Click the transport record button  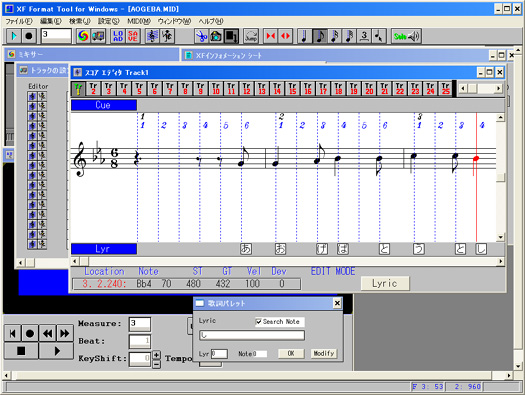(x=30, y=333)
